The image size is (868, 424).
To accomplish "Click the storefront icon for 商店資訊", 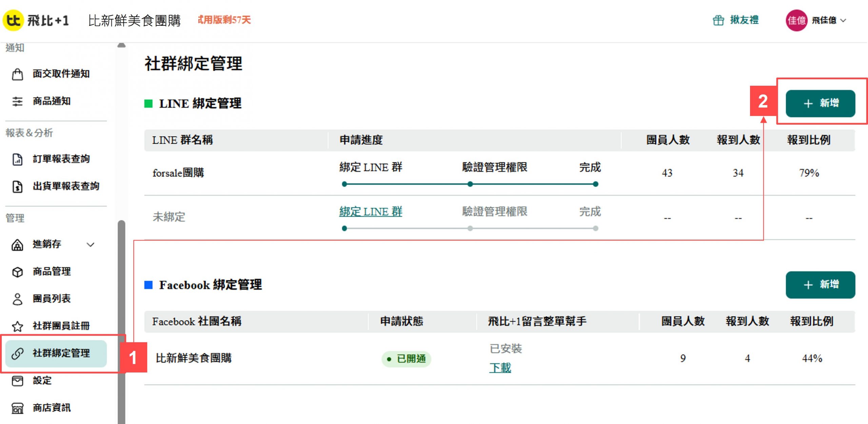I will click(x=18, y=408).
